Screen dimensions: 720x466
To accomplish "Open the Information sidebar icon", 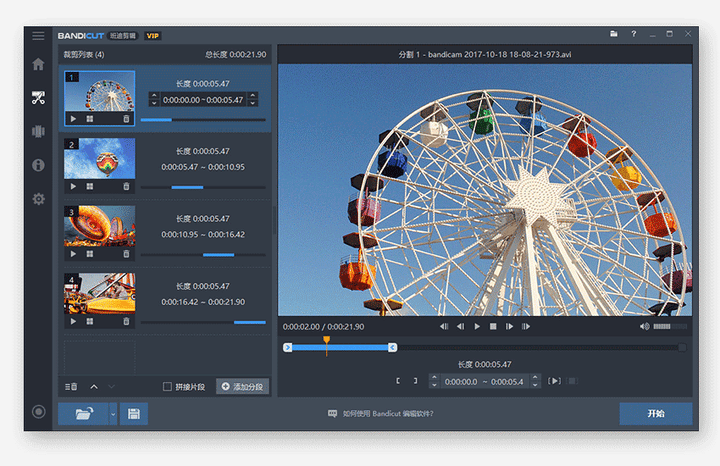I will click(38, 165).
